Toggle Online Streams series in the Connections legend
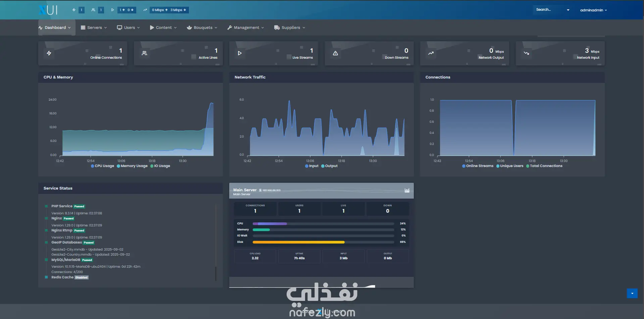Image resolution: width=644 pixels, height=319 pixels. tap(478, 166)
